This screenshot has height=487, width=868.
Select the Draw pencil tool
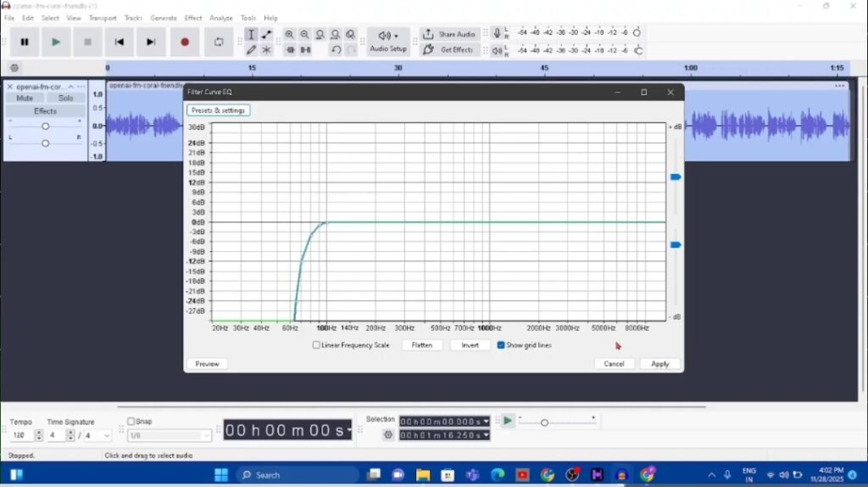tap(251, 50)
